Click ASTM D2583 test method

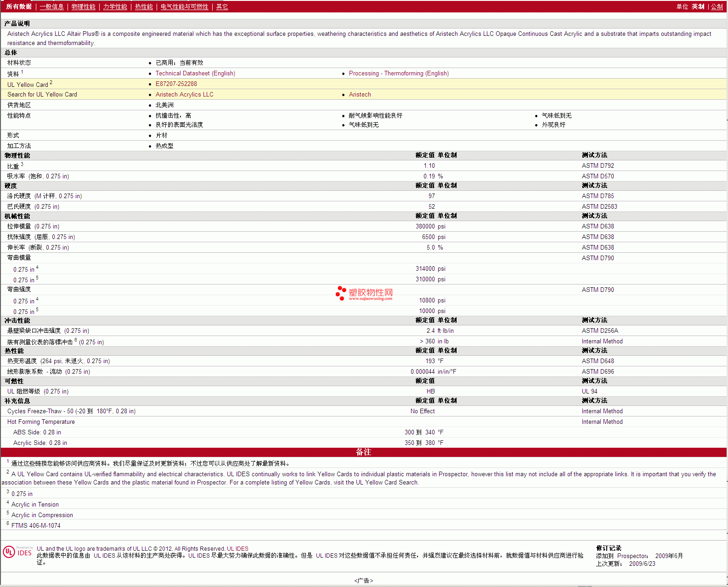pyautogui.click(x=599, y=206)
